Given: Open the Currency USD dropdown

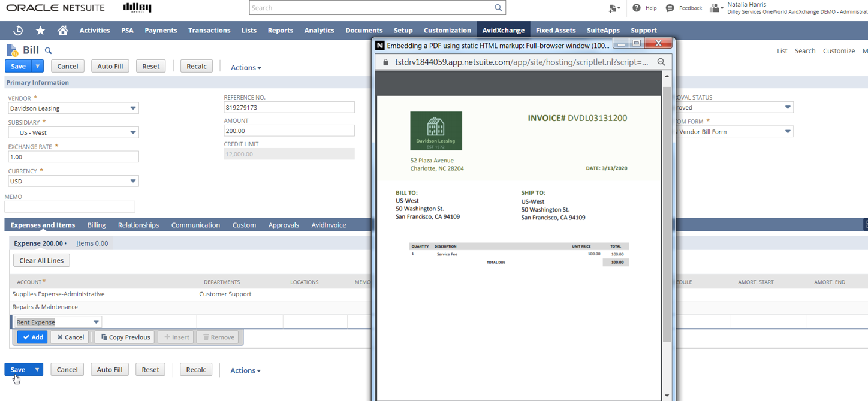Looking at the screenshot, I should pyautogui.click(x=133, y=181).
